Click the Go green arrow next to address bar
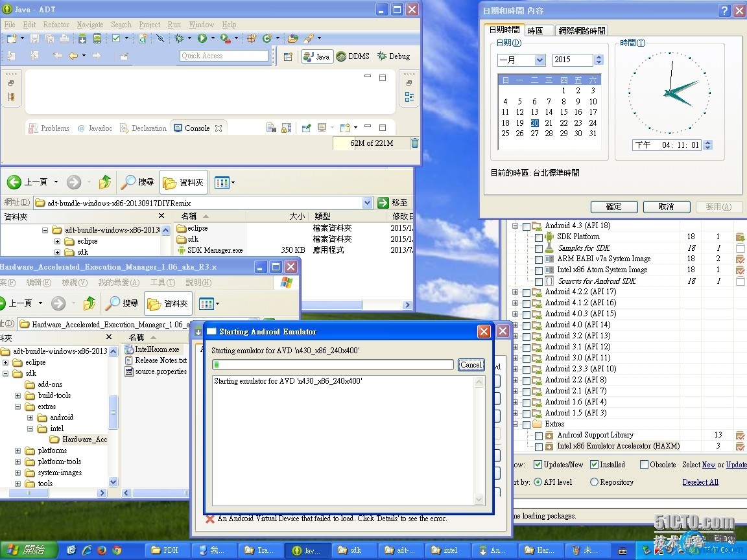The height and width of the screenshot is (560, 747). pos(383,203)
